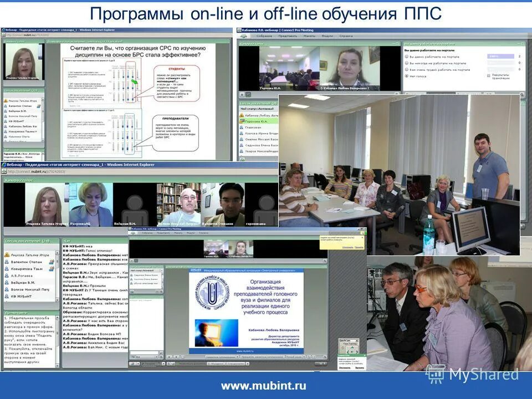The image size is (532, 399).
Task: Click the poll results bar for first answer
Action: coord(500,57)
